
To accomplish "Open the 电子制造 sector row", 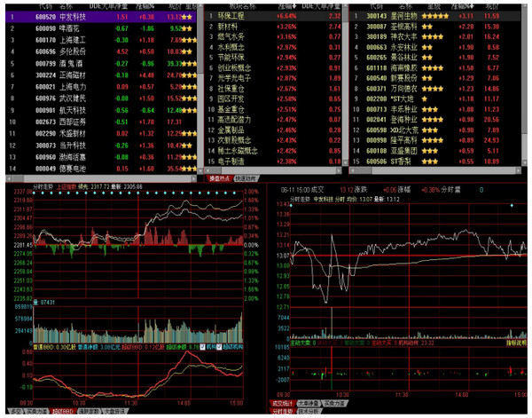I will point(274,162).
